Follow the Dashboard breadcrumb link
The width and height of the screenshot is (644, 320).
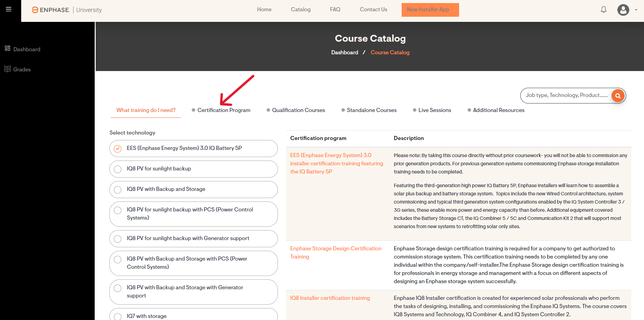345,52
